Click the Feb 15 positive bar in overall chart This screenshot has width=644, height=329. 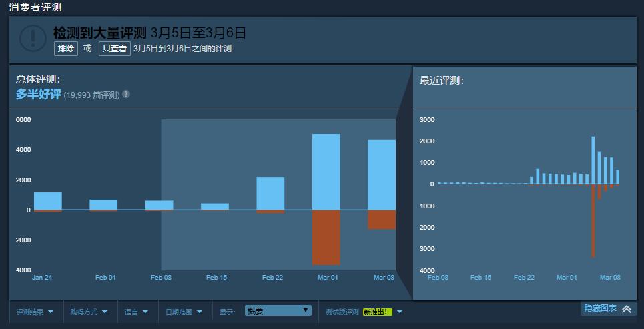click(215, 206)
